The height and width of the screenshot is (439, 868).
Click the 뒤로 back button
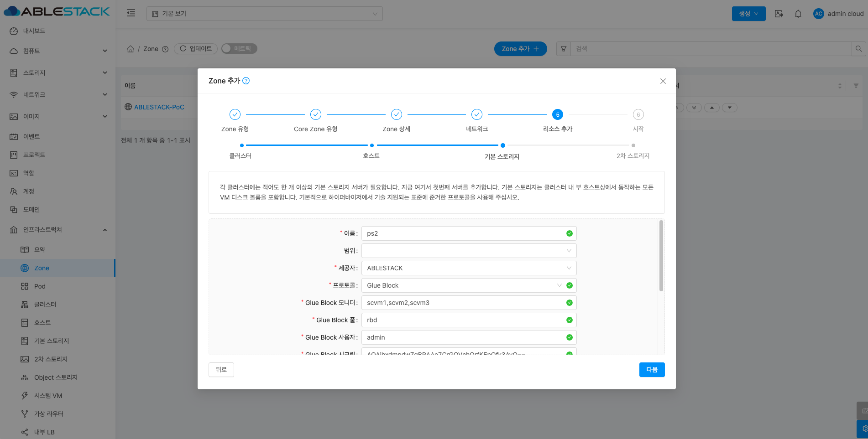coord(221,370)
